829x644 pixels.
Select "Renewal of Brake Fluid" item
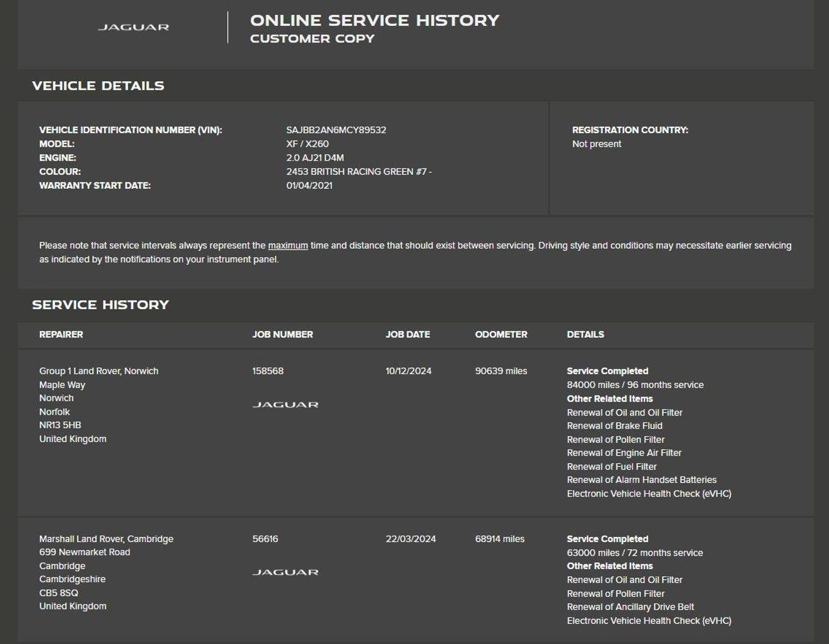click(x=615, y=426)
